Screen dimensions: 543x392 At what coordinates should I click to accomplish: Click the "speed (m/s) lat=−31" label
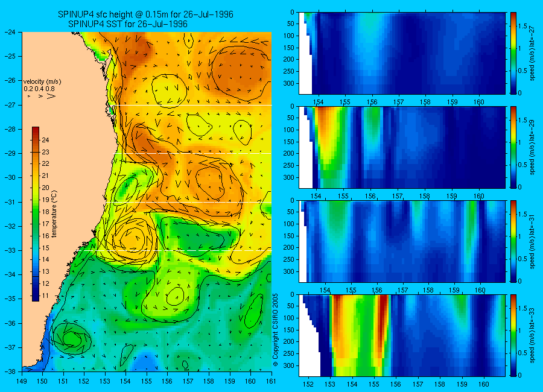(x=533, y=241)
